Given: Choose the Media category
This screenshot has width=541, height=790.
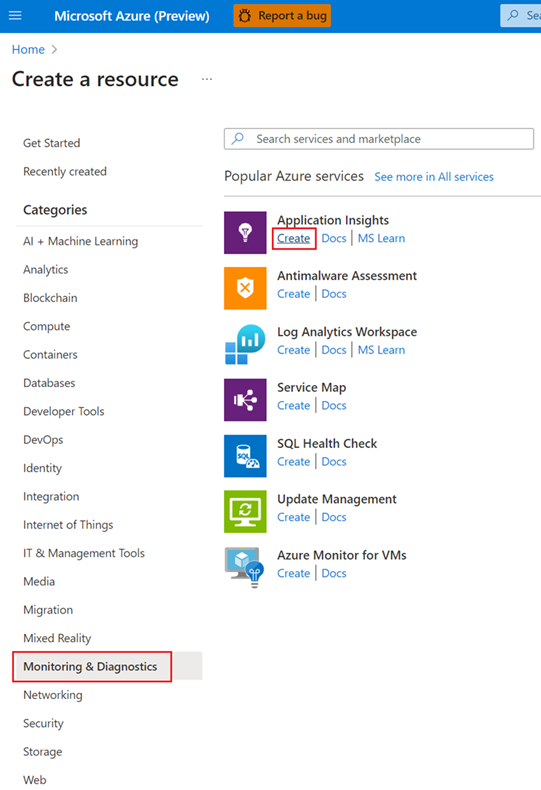Looking at the screenshot, I should coord(39,581).
